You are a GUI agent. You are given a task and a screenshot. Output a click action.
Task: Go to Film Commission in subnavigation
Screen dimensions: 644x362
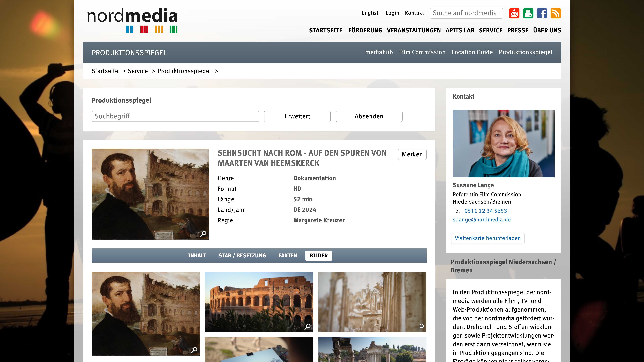pyautogui.click(x=422, y=52)
